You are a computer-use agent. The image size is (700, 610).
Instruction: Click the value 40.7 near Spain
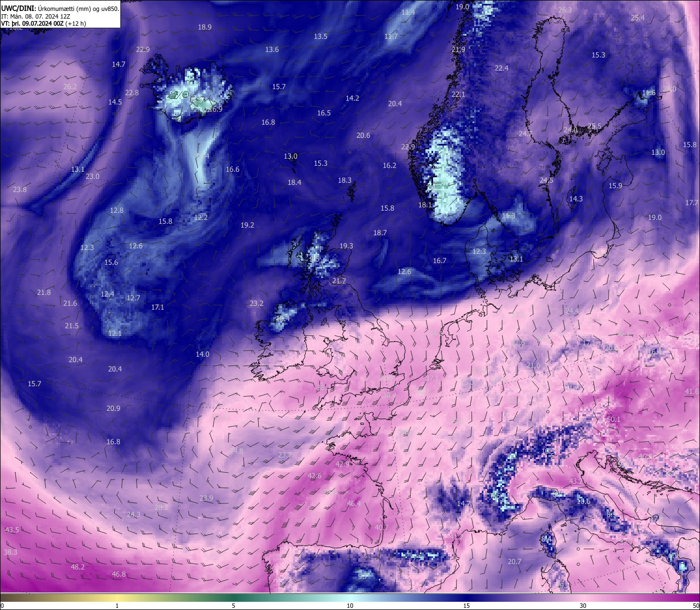tap(381, 527)
